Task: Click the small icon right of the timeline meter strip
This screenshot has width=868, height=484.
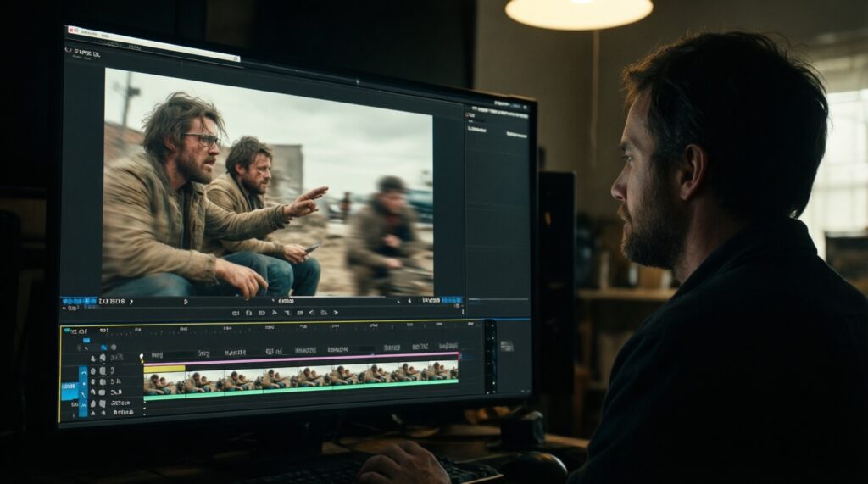Action: (506, 346)
